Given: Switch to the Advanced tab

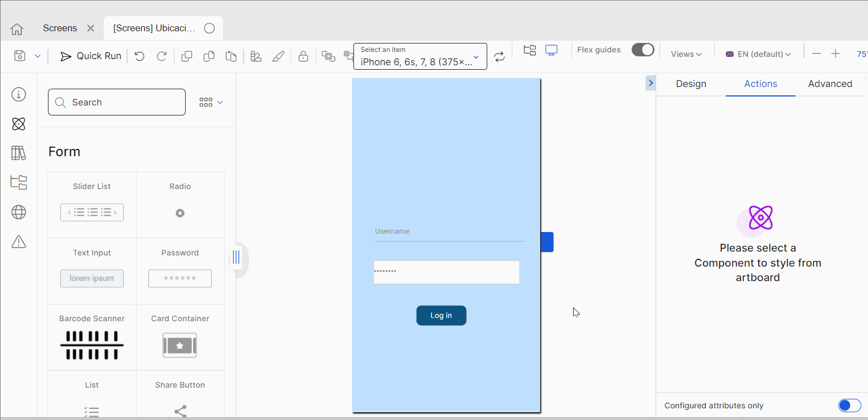Looking at the screenshot, I should 830,84.
